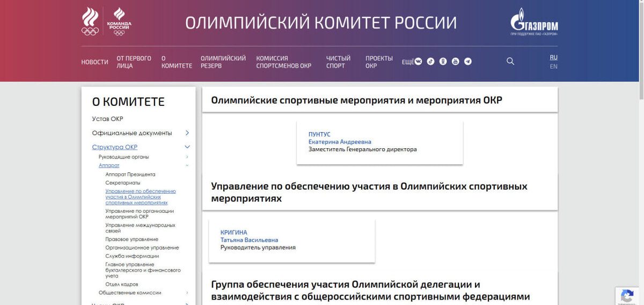Open Правовое управление sidebar item

(131, 239)
